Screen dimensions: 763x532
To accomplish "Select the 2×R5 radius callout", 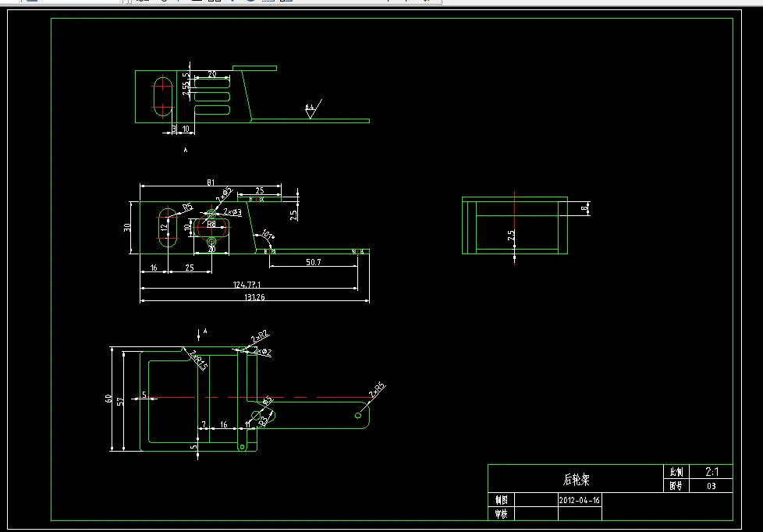I will click(377, 390).
